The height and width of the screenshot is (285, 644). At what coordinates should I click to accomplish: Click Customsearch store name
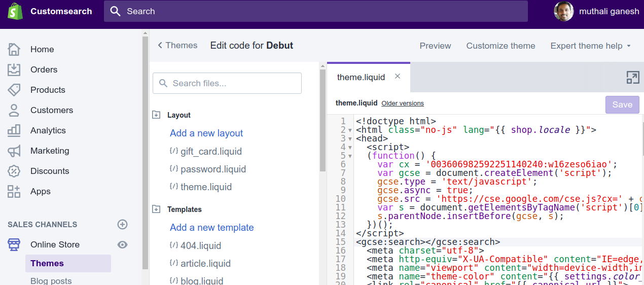click(x=61, y=11)
